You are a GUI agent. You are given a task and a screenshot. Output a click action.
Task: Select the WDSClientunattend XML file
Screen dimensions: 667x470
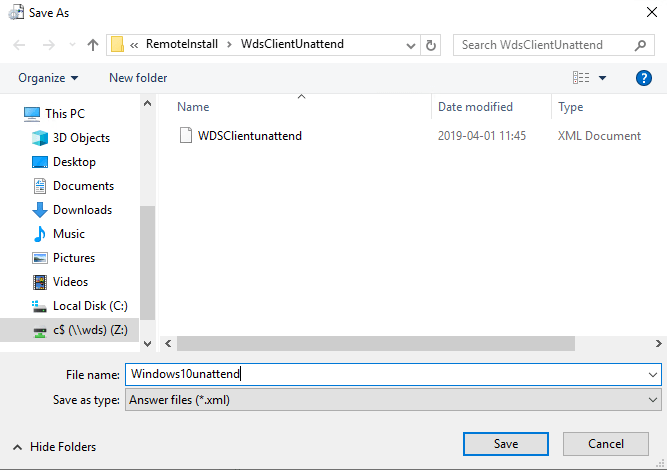tap(249, 136)
